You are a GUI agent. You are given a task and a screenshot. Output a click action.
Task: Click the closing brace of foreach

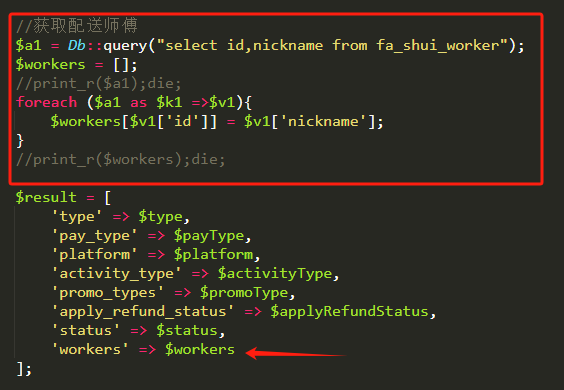tap(20, 141)
